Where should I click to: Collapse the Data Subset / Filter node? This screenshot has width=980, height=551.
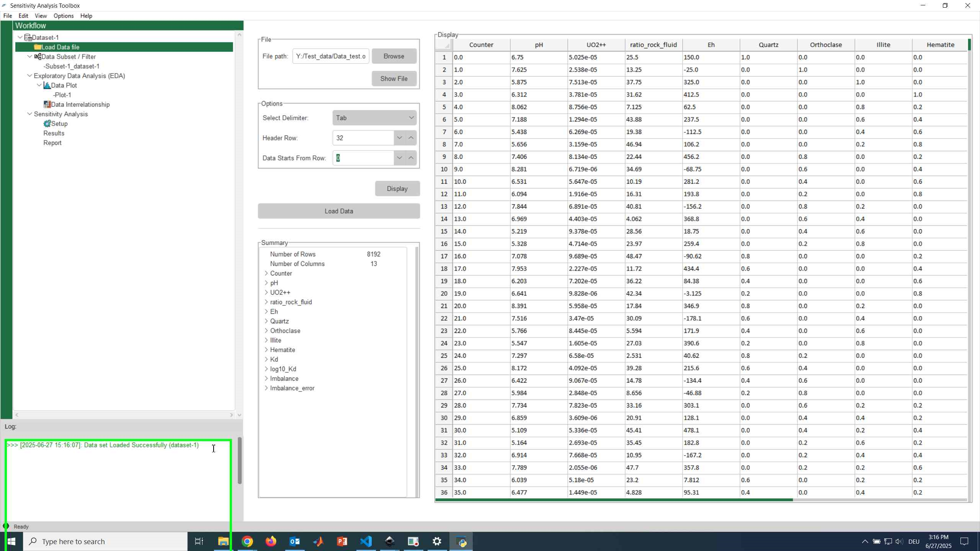point(30,56)
